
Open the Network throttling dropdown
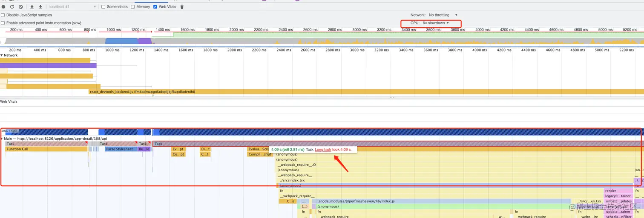pyautogui.click(x=443, y=15)
